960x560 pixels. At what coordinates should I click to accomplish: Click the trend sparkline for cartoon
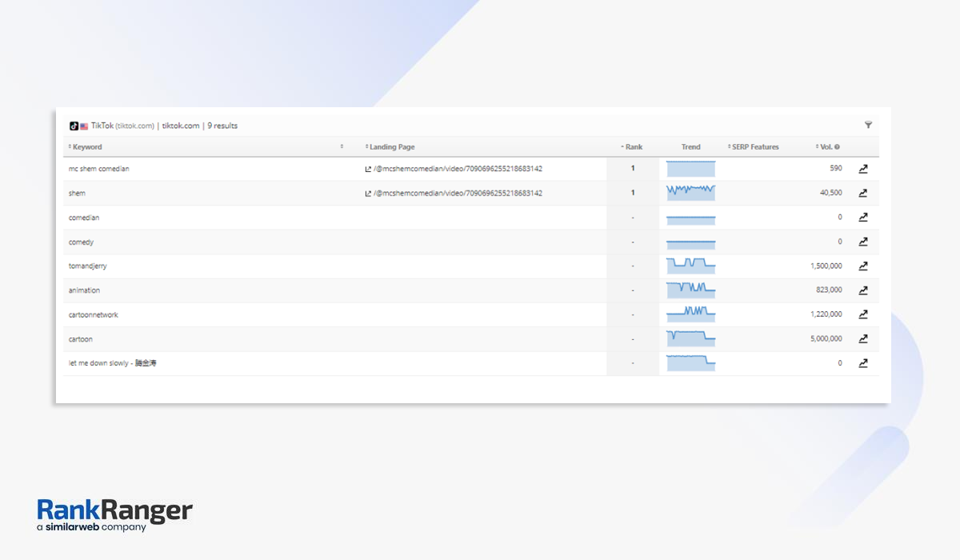(x=691, y=339)
